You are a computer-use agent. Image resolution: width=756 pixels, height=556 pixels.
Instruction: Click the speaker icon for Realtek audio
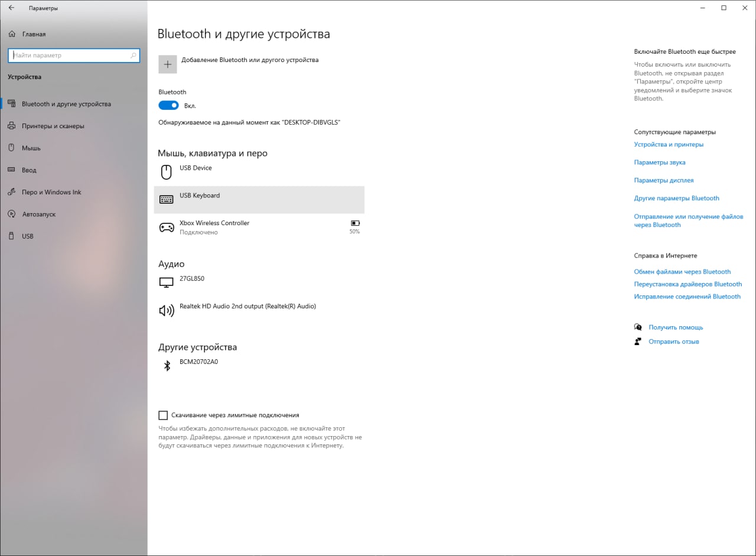pyautogui.click(x=167, y=311)
